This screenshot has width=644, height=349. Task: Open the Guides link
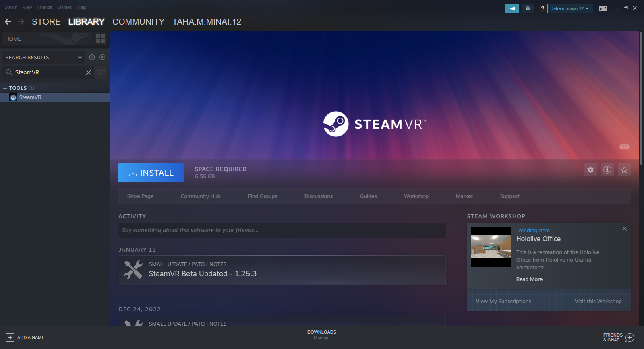[369, 196]
